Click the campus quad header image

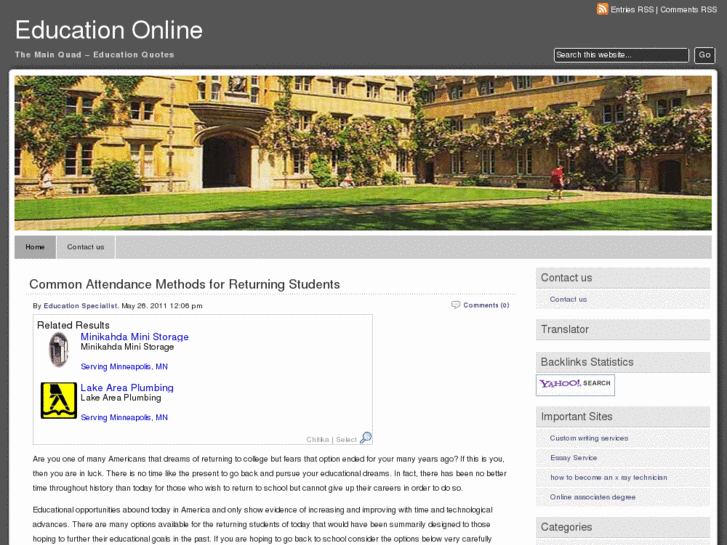click(x=363, y=153)
